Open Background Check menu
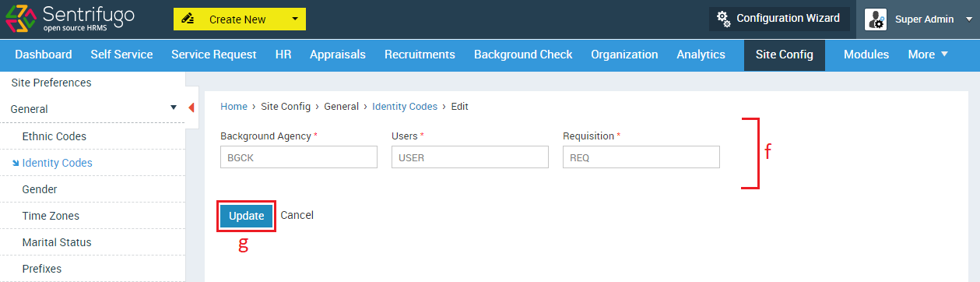The height and width of the screenshot is (282, 980). click(523, 55)
